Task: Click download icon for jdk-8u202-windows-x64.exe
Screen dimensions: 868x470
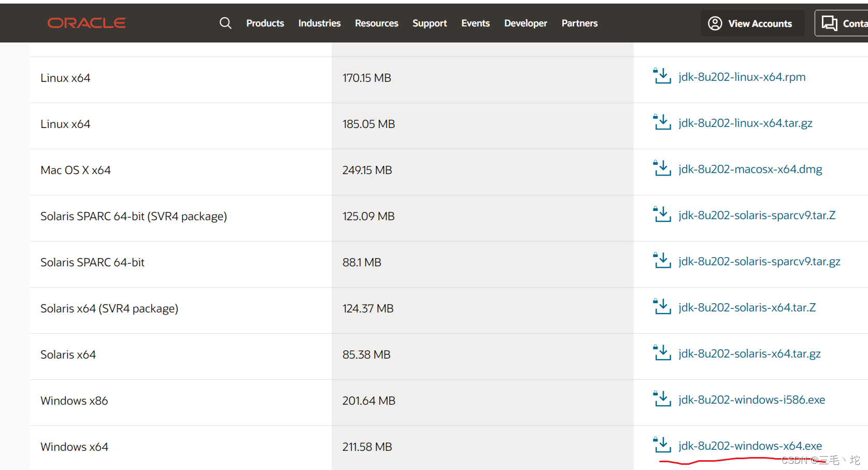Action: click(662, 445)
